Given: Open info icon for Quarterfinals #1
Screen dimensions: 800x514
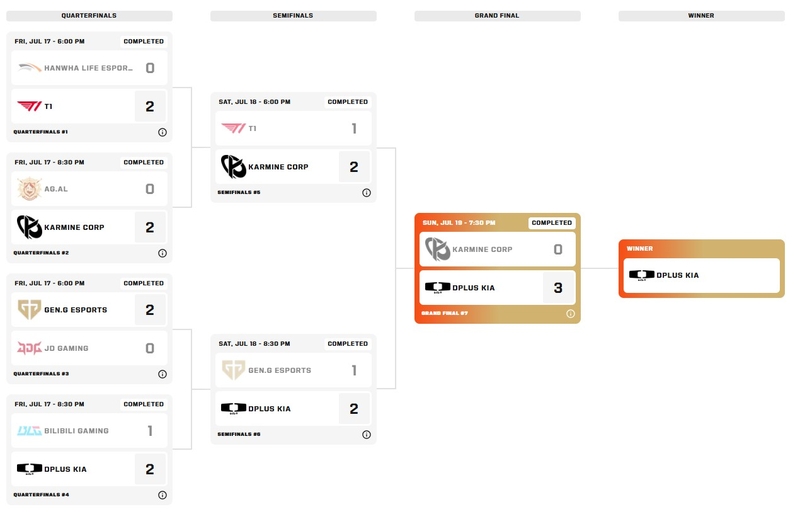Looking at the screenshot, I should [x=162, y=132].
